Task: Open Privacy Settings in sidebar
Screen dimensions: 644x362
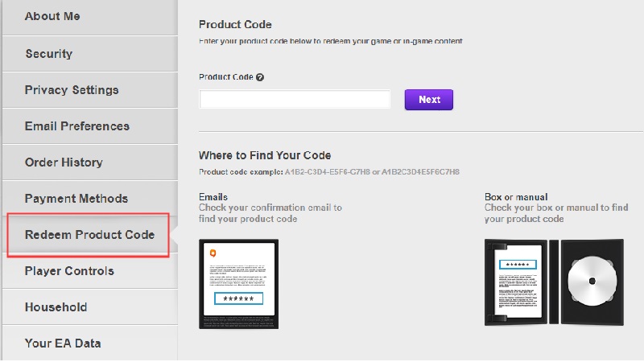Action: [72, 90]
